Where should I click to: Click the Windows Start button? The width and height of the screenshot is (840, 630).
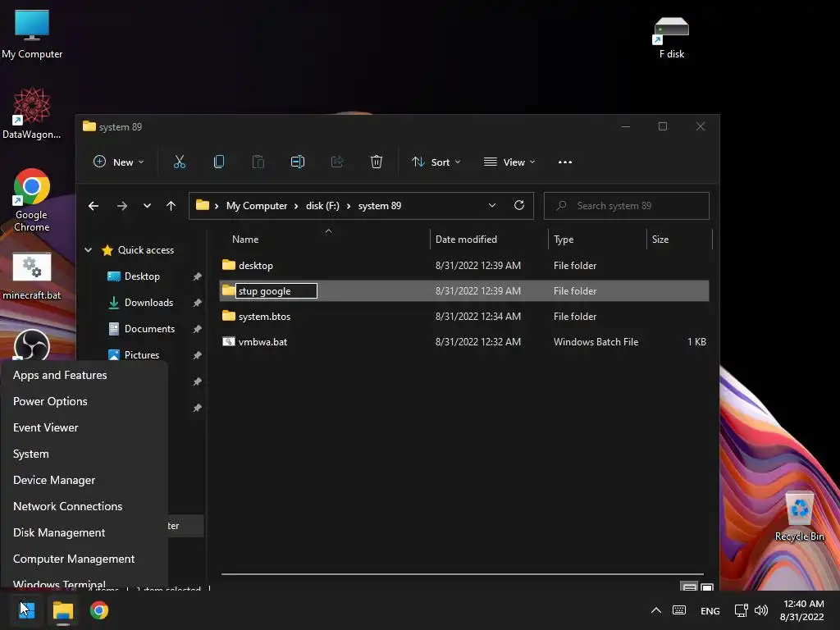[x=27, y=610]
